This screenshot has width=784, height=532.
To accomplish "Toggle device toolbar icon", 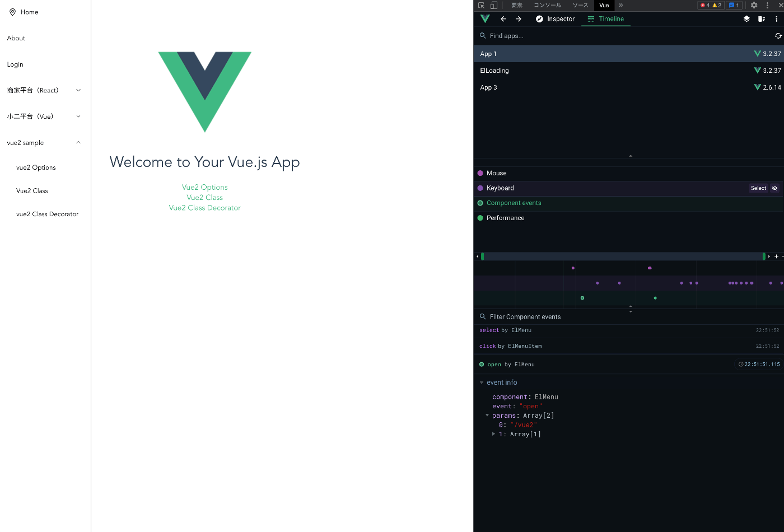I will coord(494,5).
